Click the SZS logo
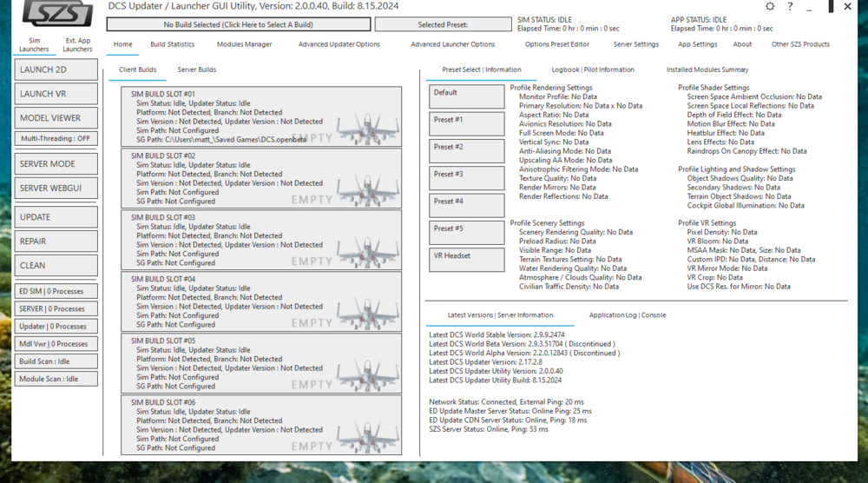 point(57,14)
